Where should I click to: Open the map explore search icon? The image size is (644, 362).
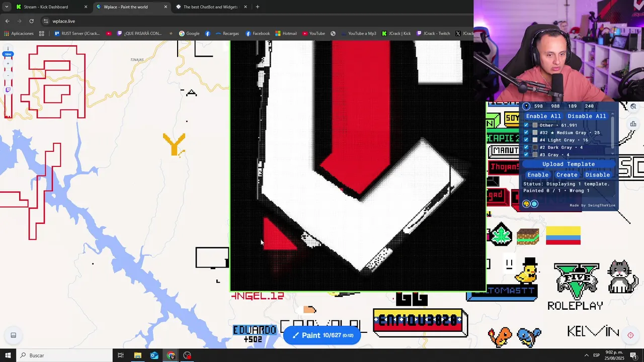tap(633, 107)
